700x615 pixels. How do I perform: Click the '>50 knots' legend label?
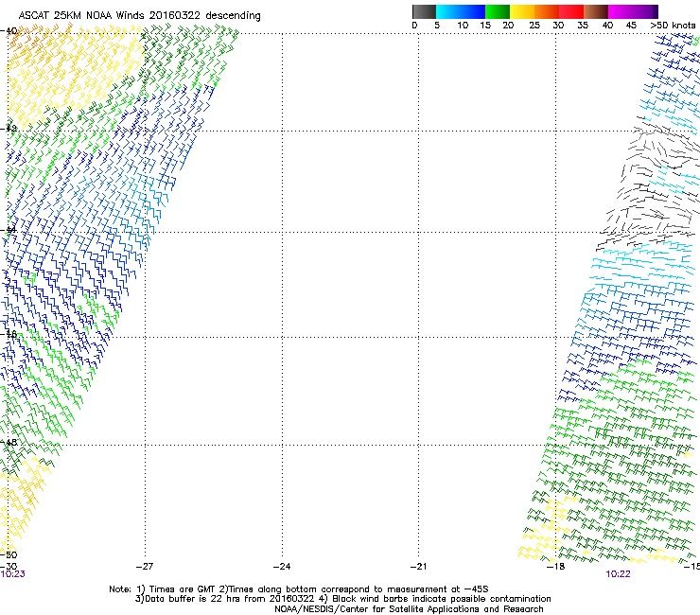(x=673, y=26)
